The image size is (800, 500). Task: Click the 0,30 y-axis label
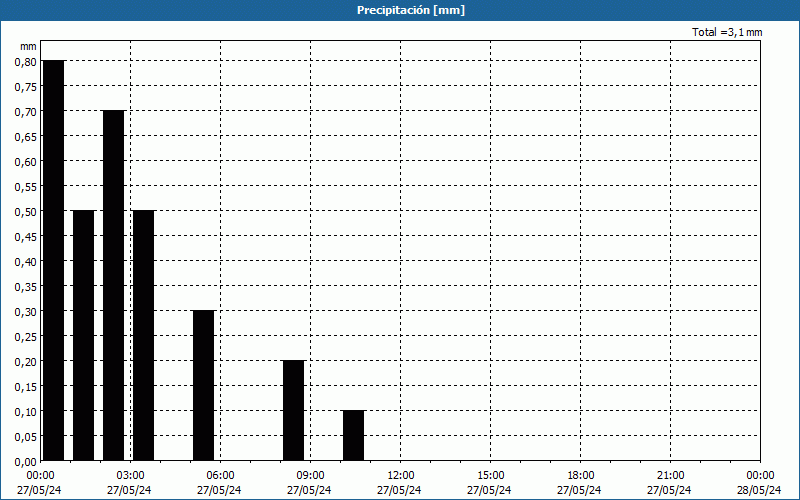(26, 312)
